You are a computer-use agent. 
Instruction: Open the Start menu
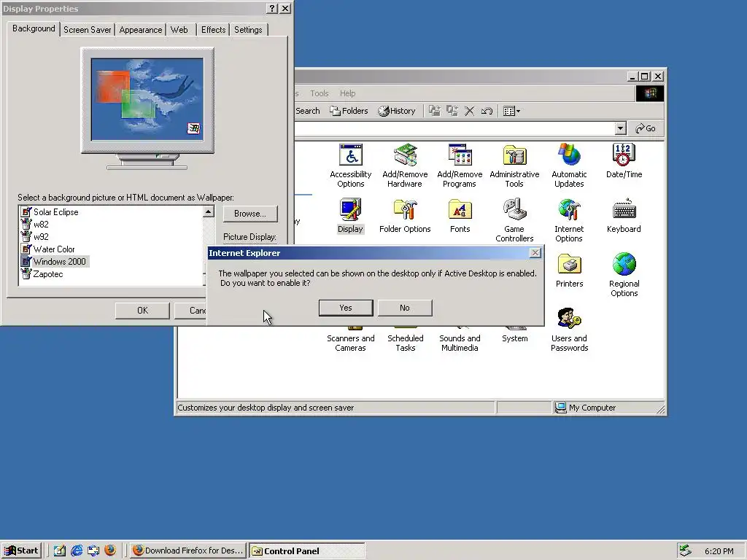[21, 551]
